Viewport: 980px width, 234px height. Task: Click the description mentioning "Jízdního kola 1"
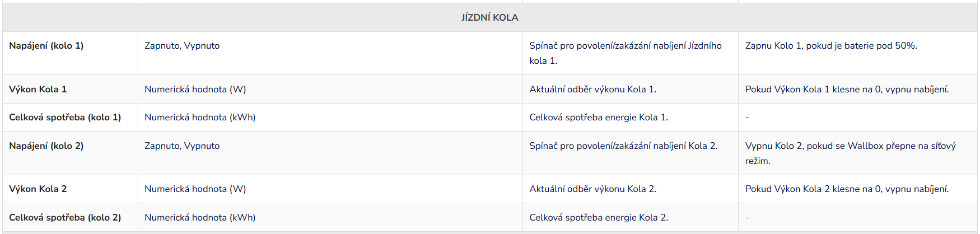click(625, 53)
